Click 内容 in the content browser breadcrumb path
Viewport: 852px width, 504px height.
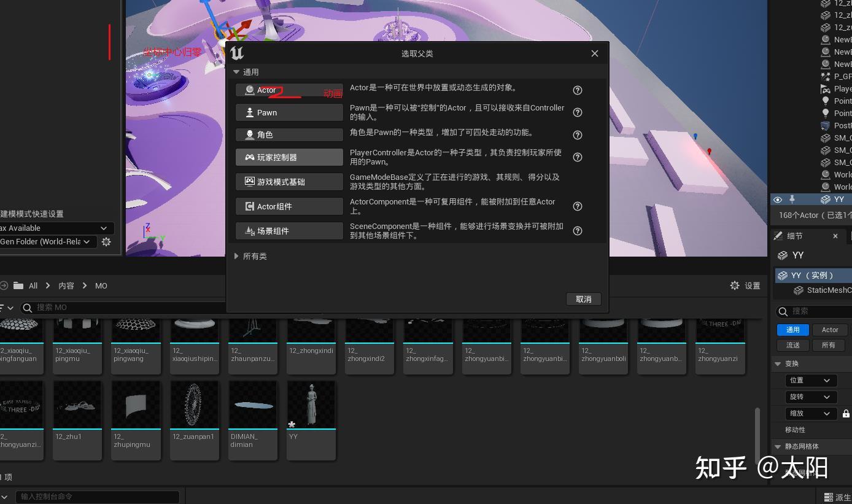(x=66, y=285)
